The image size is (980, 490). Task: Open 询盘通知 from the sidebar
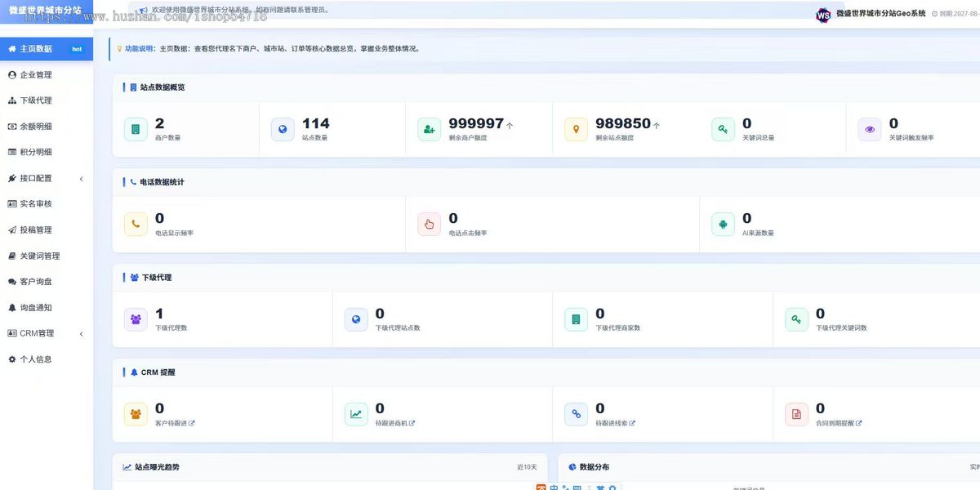(x=36, y=308)
